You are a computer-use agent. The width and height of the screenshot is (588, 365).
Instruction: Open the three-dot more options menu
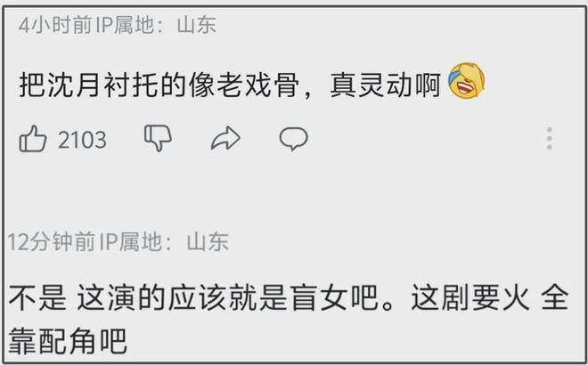(550, 138)
